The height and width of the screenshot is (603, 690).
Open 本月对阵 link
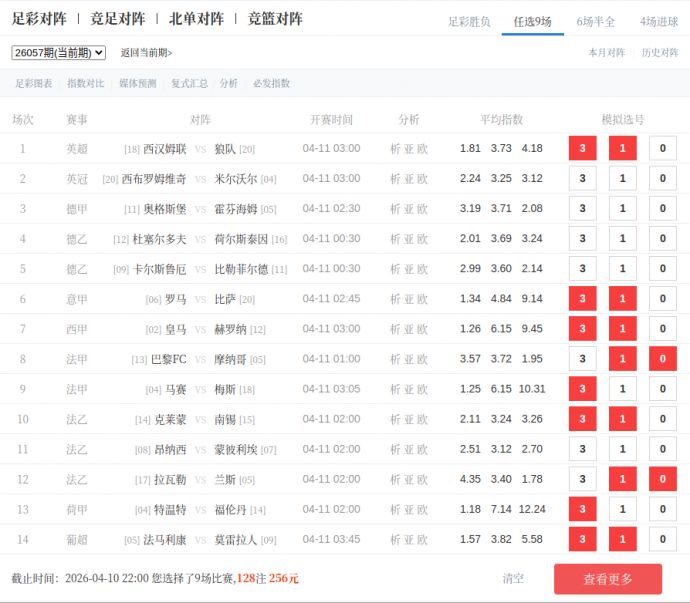pyautogui.click(x=607, y=53)
